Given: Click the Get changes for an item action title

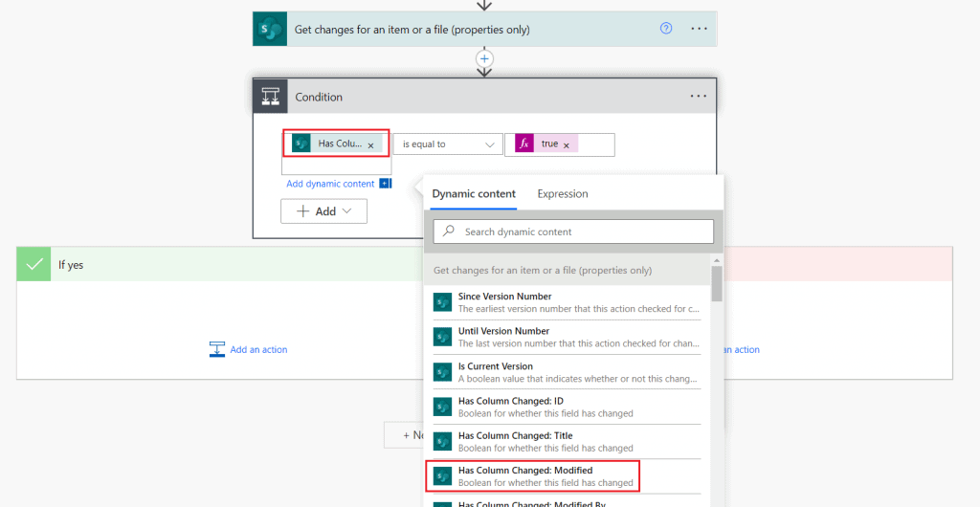Looking at the screenshot, I should (412, 30).
